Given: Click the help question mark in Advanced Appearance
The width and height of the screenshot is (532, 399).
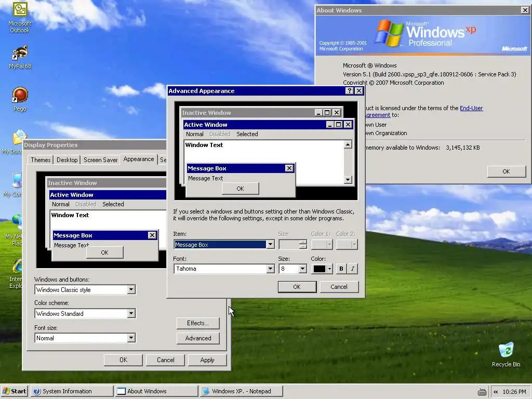Looking at the screenshot, I should point(349,90).
